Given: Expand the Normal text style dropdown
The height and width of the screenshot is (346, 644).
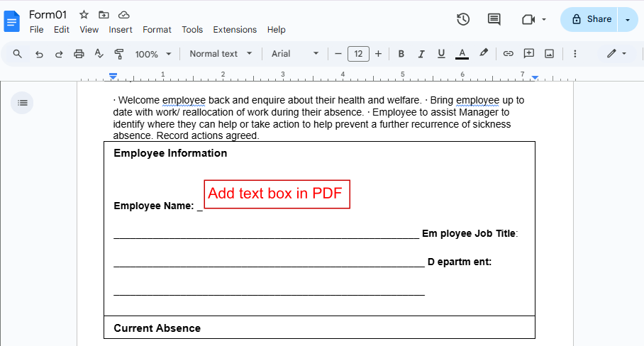Looking at the screenshot, I should tap(221, 54).
